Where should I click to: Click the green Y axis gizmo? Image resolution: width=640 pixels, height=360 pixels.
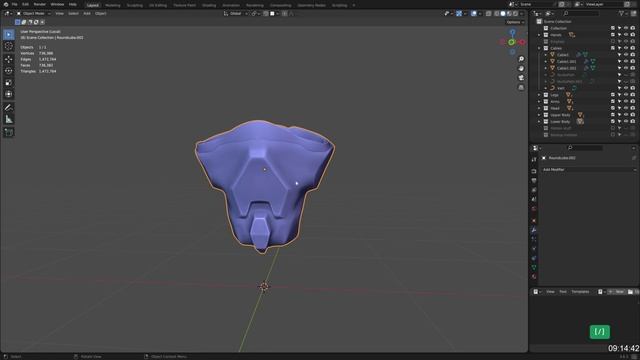pyautogui.click(x=511, y=42)
